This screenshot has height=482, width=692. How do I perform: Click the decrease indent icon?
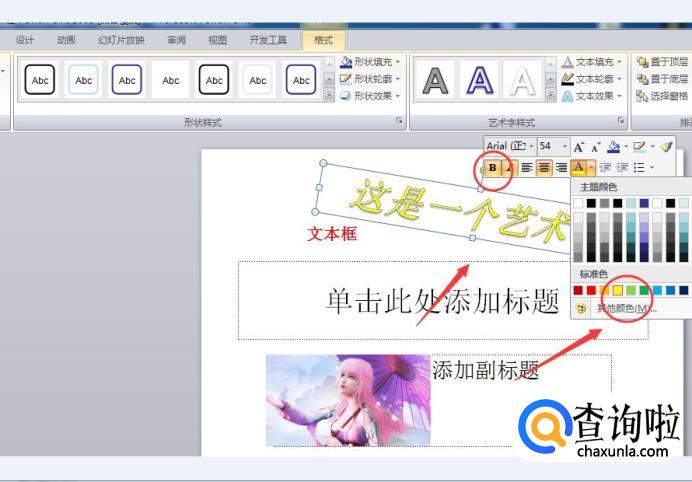pyautogui.click(x=605, y=167)
